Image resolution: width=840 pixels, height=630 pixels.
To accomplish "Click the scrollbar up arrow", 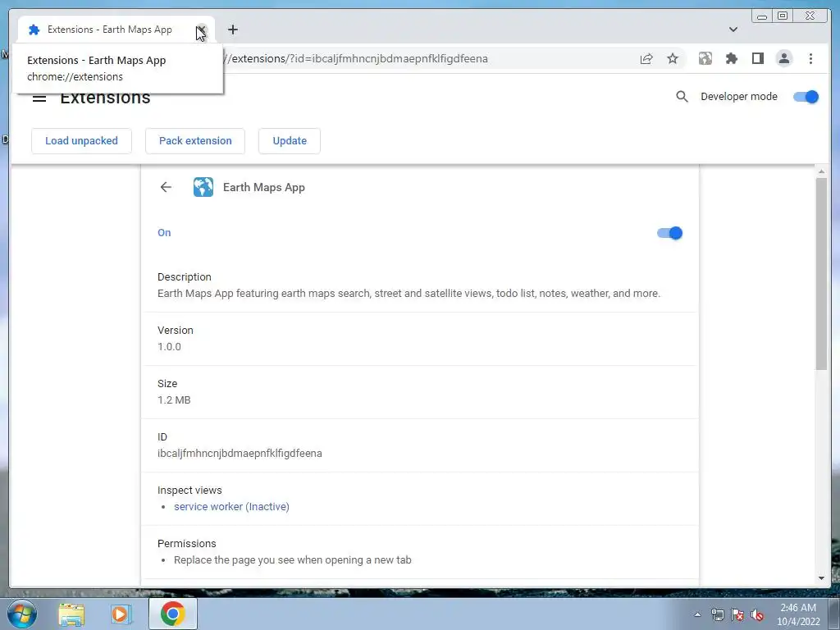I will 821,172.
